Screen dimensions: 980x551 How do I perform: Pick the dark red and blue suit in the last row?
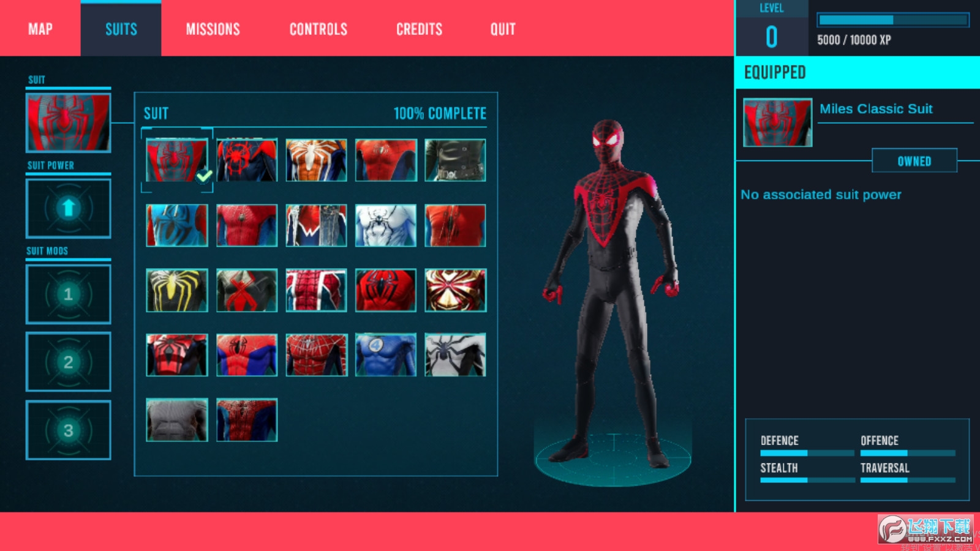coord(247,420)
